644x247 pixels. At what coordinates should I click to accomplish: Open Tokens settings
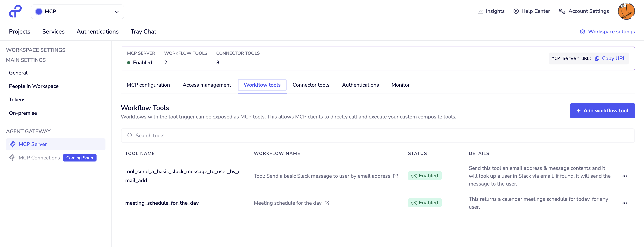click(x=17, y=99)
